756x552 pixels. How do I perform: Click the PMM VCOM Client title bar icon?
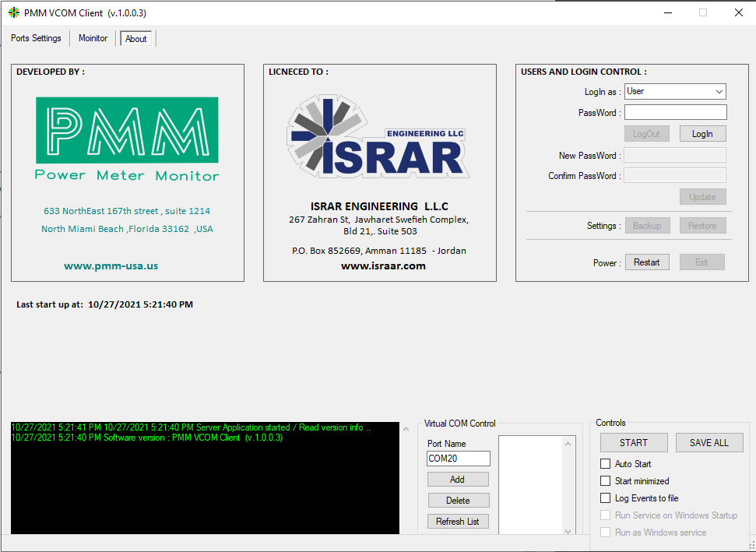coord(14,13)
